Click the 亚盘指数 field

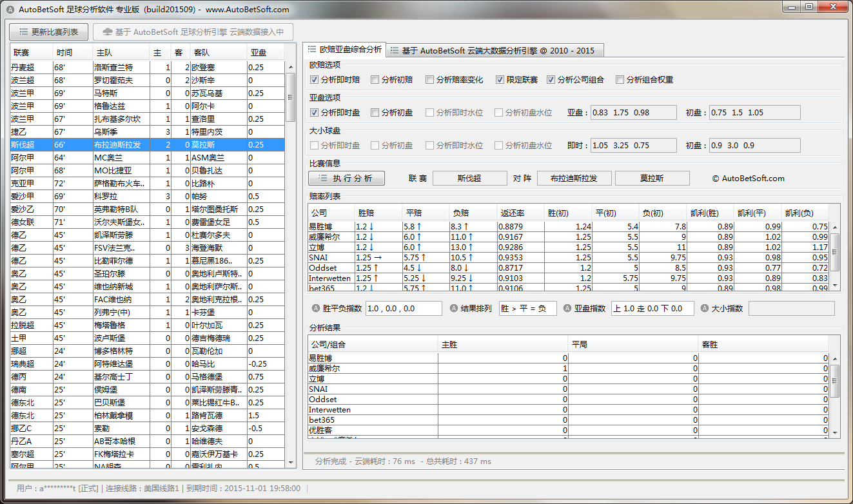pyautogui.click(x=652, y=308)
